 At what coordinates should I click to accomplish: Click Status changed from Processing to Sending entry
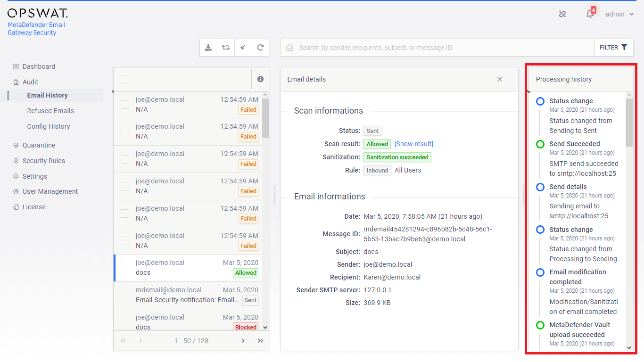tap(583, 254)
